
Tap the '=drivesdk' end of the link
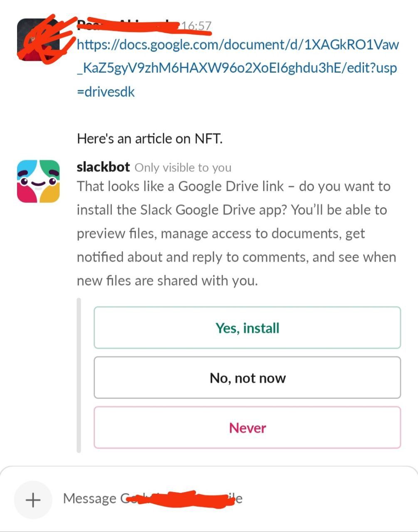point(106,91)
